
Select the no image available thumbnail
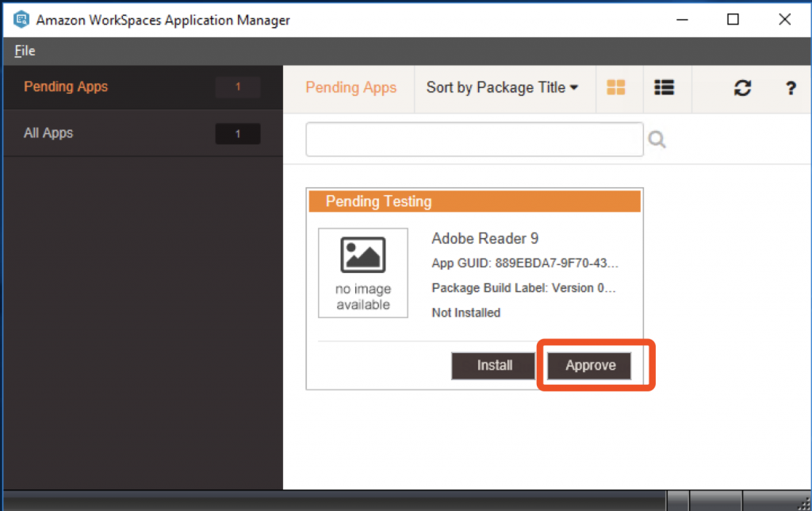tap(363, 273)
